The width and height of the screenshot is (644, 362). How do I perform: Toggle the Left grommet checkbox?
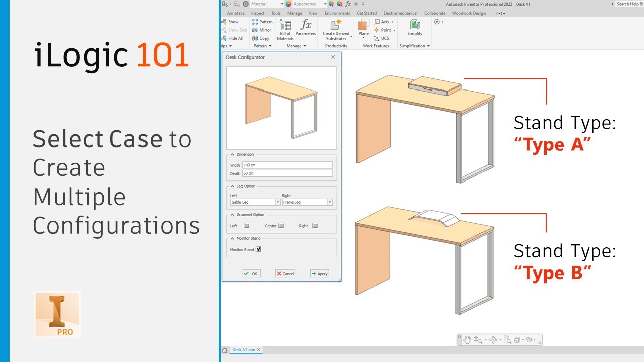(247, 226)
